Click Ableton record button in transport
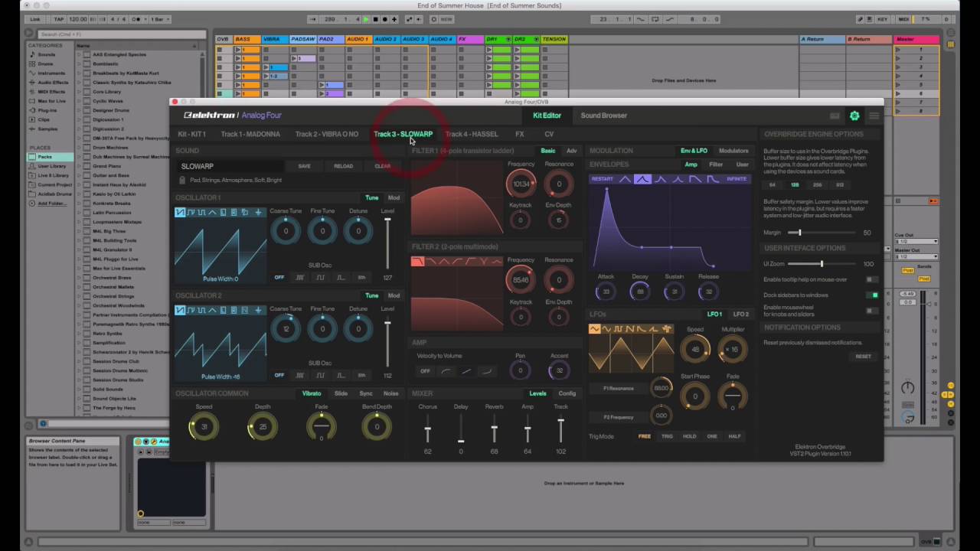The width and height of the screenshot is (980, 551). [384, 19]
